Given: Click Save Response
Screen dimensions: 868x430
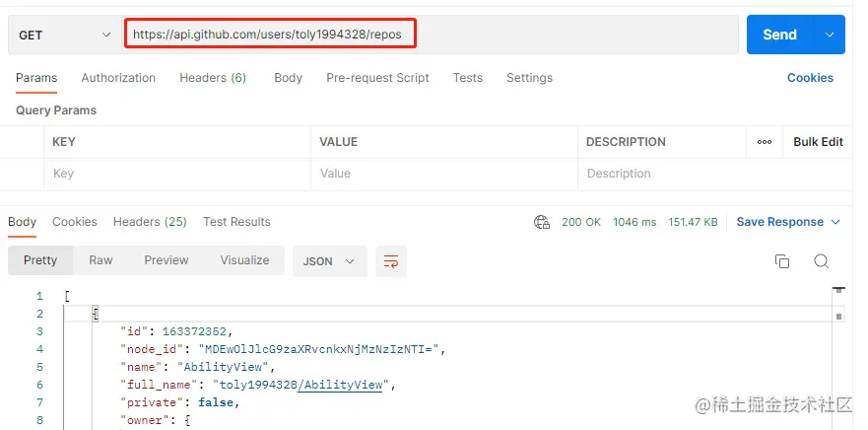Looking at the screenshot, I should [780, 222].
